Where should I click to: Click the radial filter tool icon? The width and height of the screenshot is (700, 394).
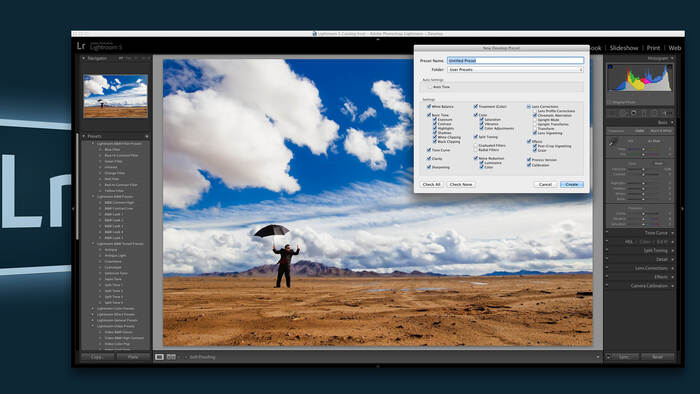(654, 113)
